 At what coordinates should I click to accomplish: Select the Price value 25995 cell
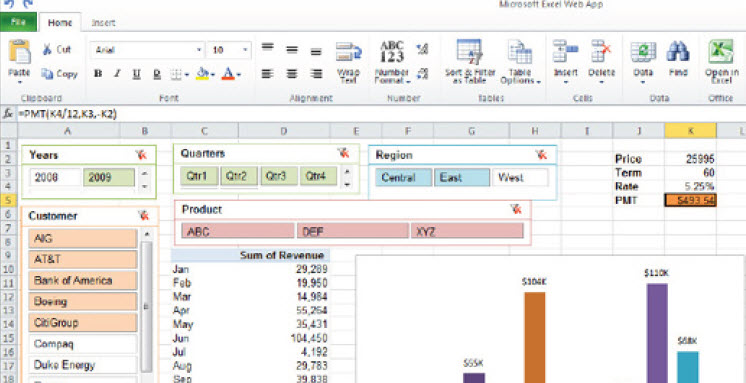[x=690, y=159]
